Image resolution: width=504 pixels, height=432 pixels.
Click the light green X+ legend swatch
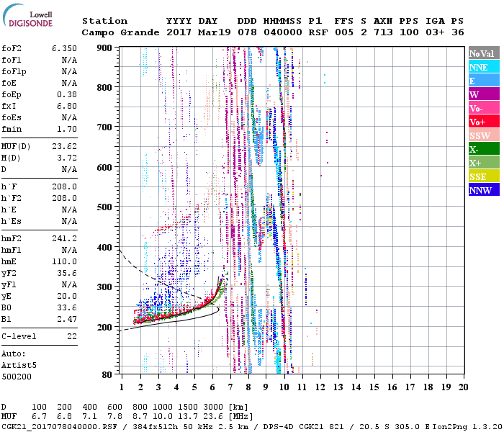coord(483,163)
